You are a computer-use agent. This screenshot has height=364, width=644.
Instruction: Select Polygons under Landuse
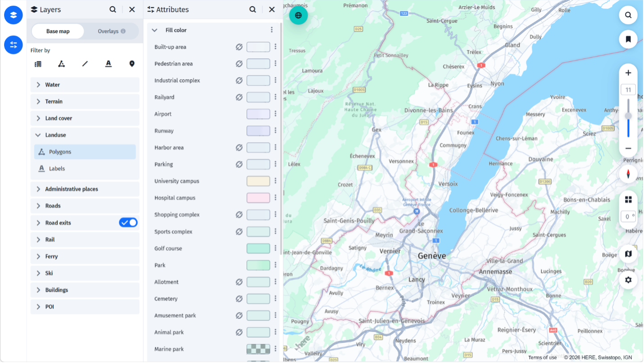point(85,152)
